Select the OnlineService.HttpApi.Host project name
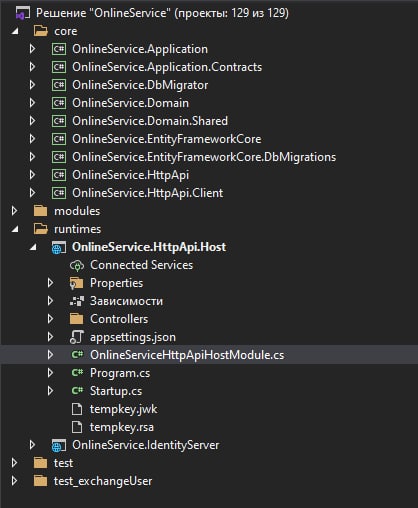Image resolution: width=418 pixels, height=508 pixels. (149, 247)
